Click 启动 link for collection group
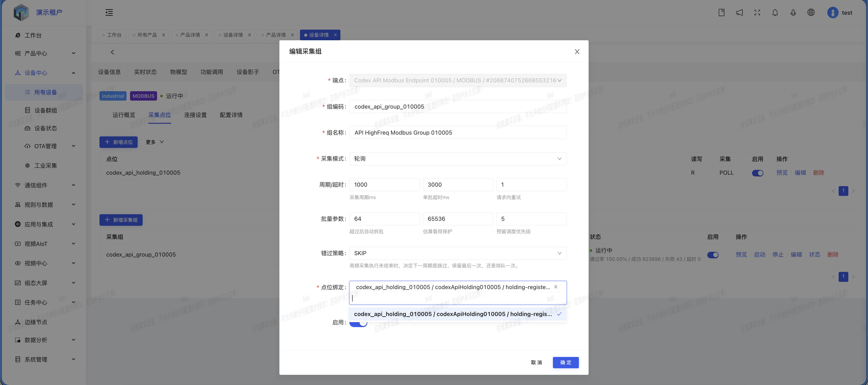868x385 pixels. [759, 254]
